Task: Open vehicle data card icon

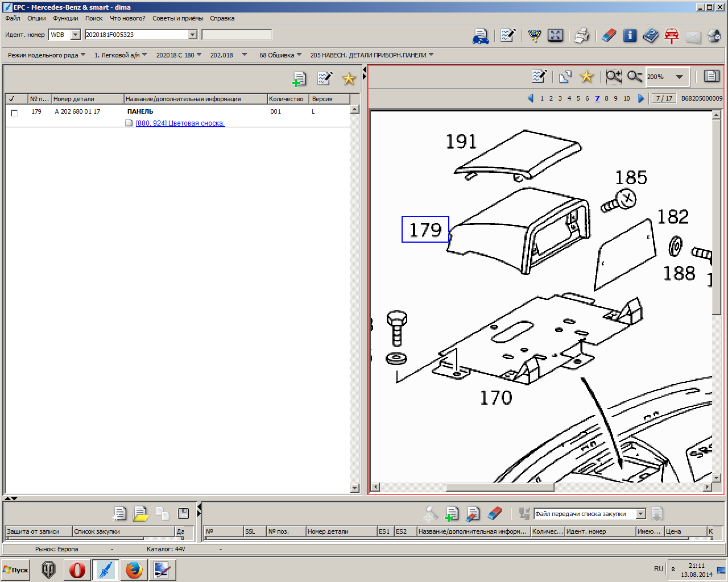Action: [481, 36]
